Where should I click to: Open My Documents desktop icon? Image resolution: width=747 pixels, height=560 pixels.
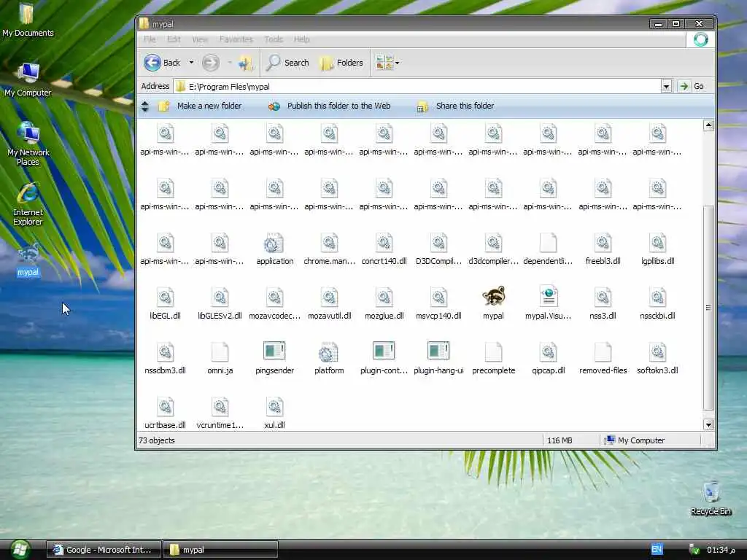28,20
